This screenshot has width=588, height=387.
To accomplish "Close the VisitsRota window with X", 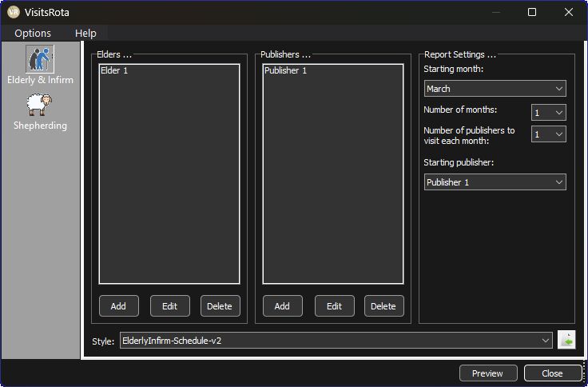I will [569, 12].
